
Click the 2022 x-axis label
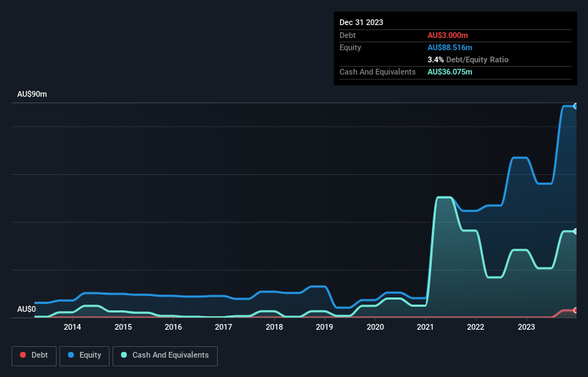pyautogui.click(x=476, y=327)
